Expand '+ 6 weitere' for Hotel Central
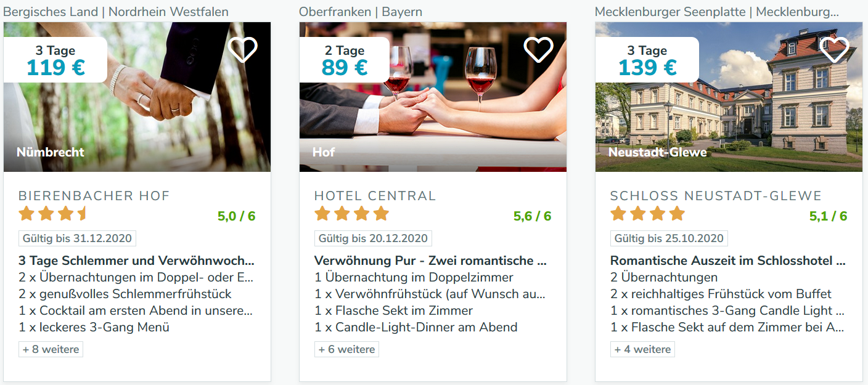Screen dimensions: 868x385 [346, 349]
